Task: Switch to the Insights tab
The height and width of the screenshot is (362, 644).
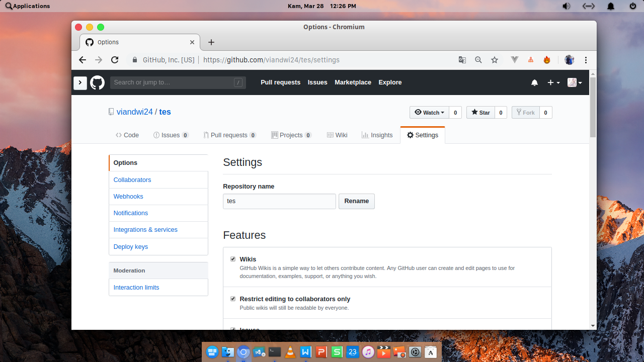Action: click(377, 135)
